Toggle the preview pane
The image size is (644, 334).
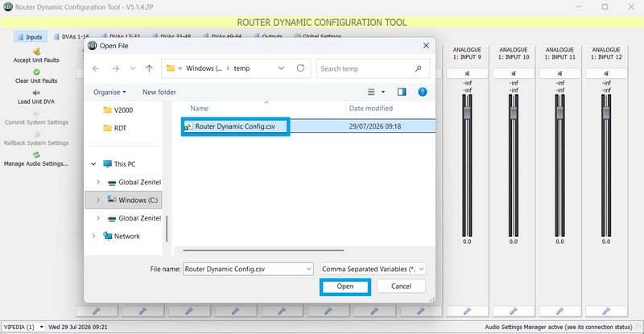click(402, 92)
